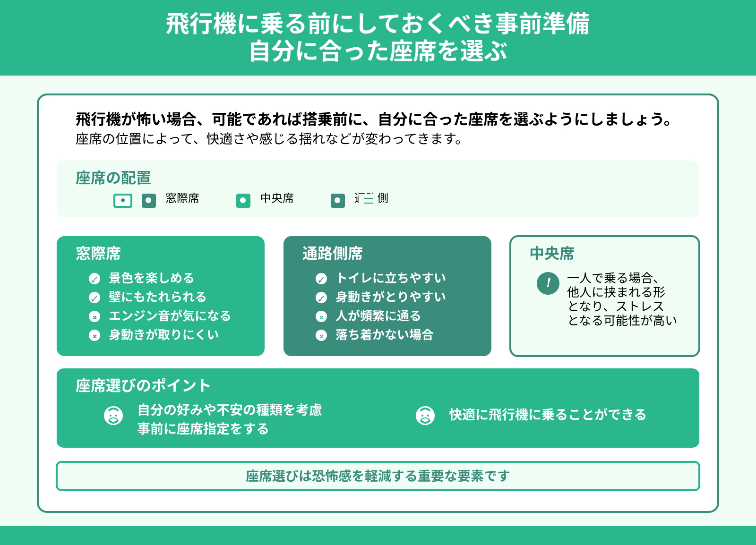The height and width of the screenshot is (545, 756).
Task: Click the text 身動きがとりやすい
Action: tap(390, 297)
